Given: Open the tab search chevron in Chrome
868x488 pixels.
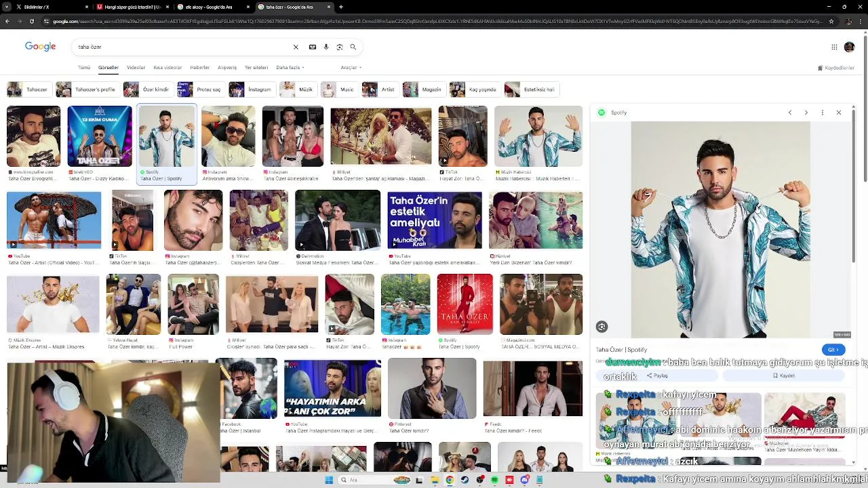Looking at the screenshot, I should pos(7,7).
